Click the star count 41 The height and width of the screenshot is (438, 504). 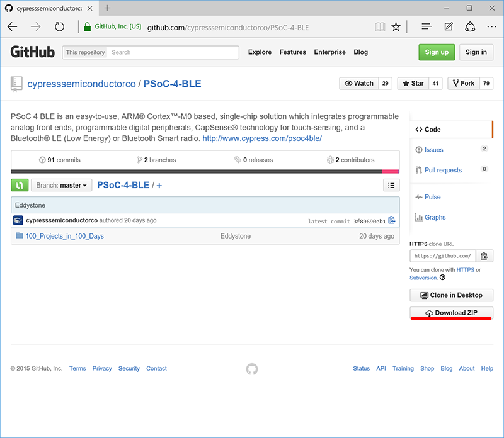[x=435, y=84]
